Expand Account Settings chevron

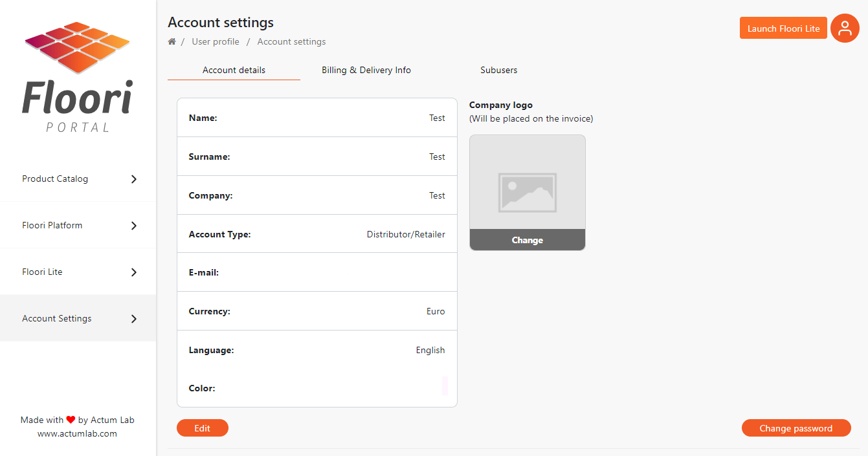(134, 319)
